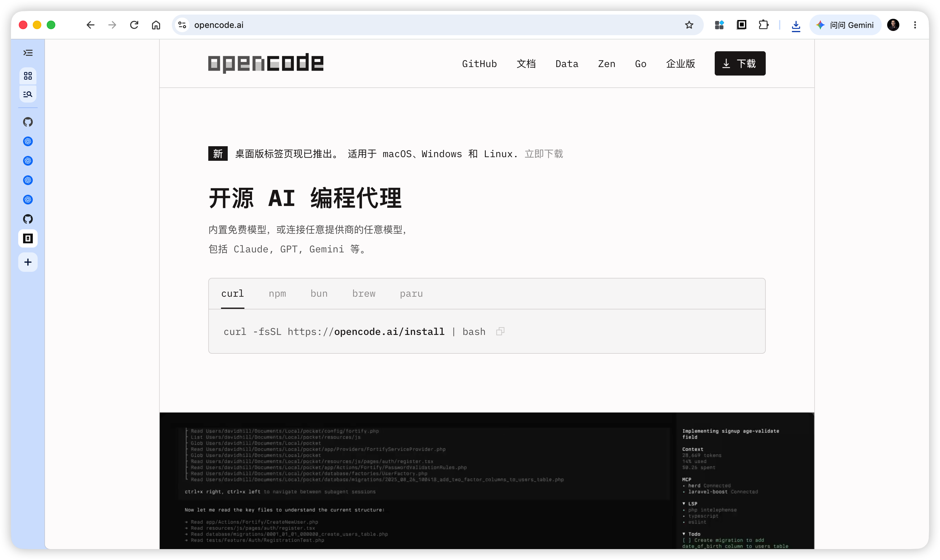940x560 pixels.
Task: Click the opencode logo
Action: point(266,63)
